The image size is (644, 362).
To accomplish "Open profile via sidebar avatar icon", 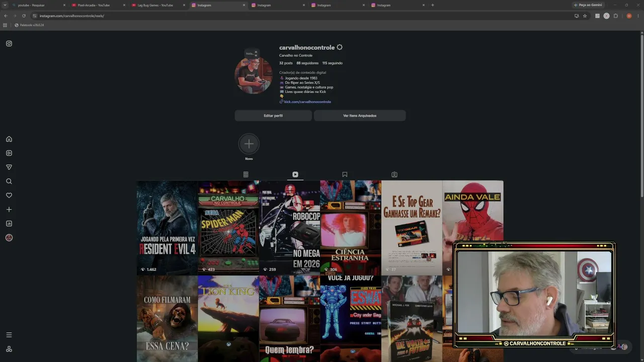I will coord(9,238).
